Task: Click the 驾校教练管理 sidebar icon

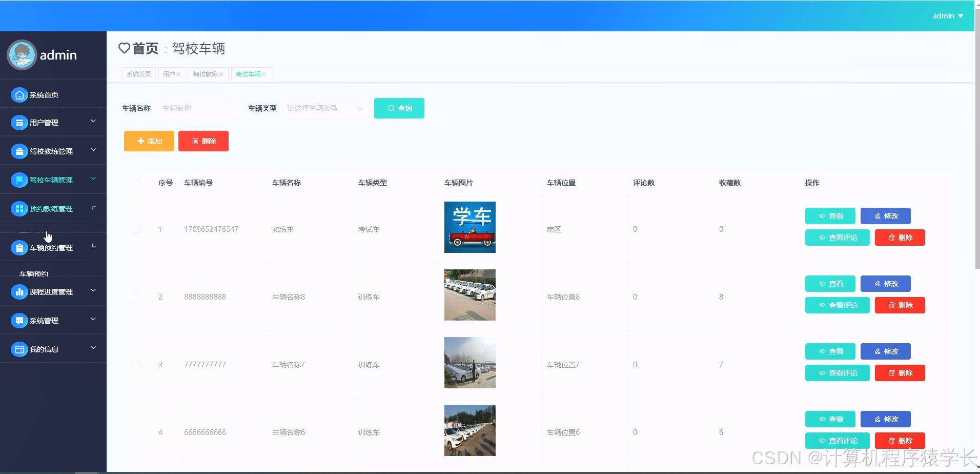Action: tap(19, 151)
